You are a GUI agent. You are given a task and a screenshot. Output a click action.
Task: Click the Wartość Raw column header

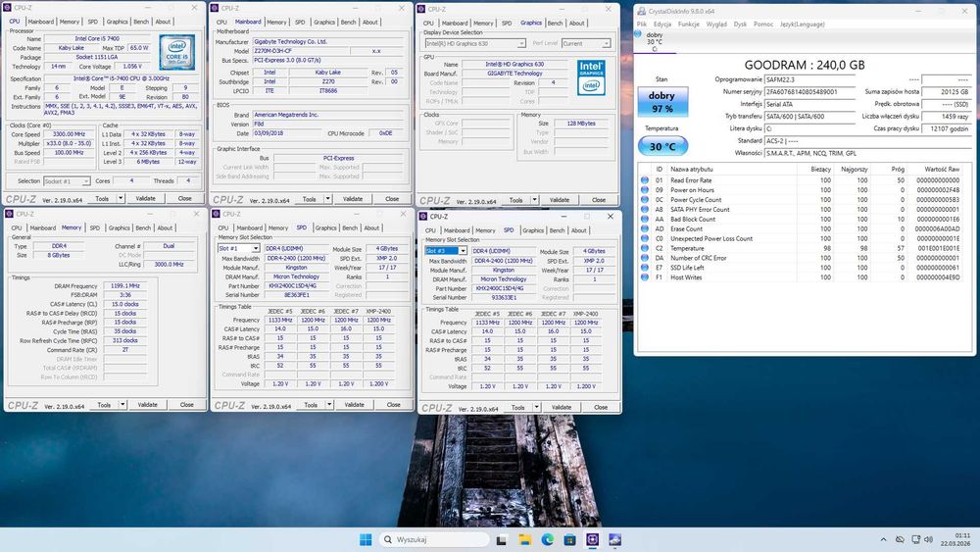pos(941,170)
